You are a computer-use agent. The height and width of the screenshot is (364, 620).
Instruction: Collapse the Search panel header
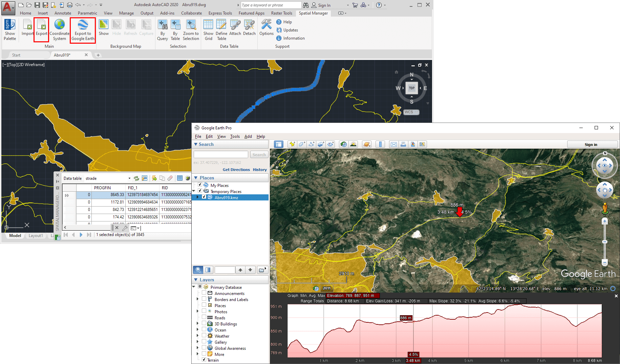(230, 144)
